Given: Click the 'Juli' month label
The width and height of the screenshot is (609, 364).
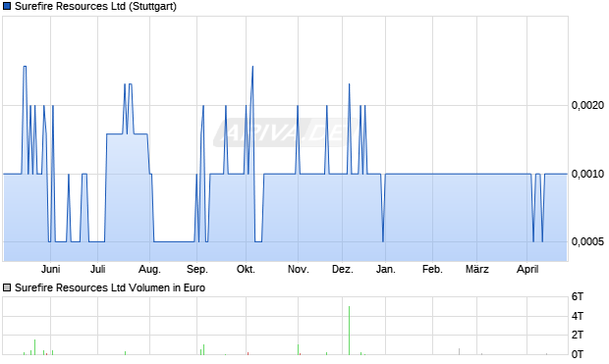Looking at the screenshot, I should tap(98, 269).
